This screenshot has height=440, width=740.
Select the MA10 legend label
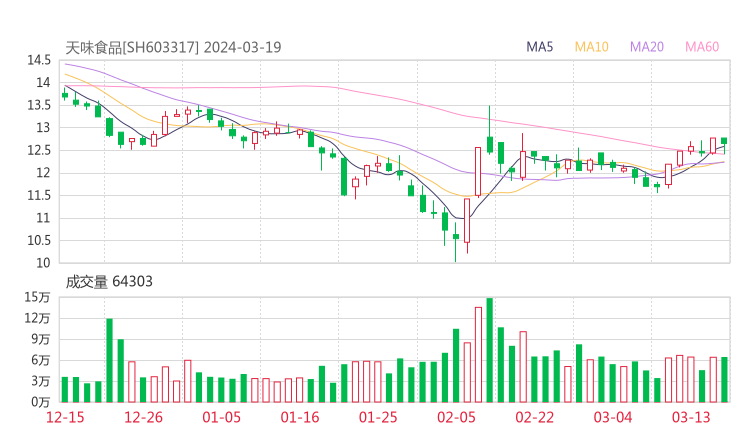click(x=591, y=47)
